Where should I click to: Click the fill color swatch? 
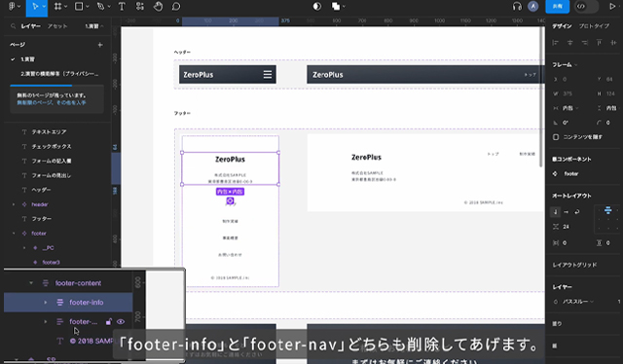point(555,346)
